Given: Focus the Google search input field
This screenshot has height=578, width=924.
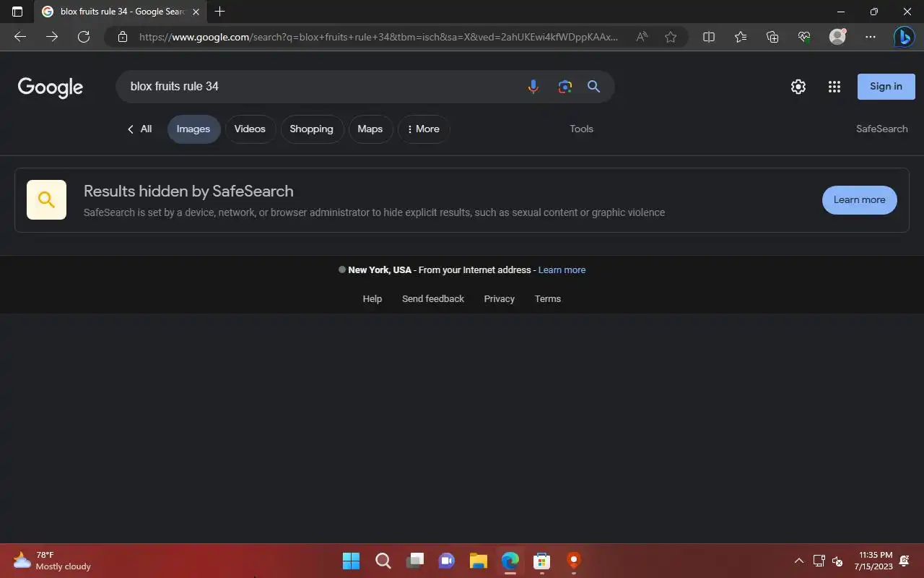Looking at the screenshot, I should (321, 87).
